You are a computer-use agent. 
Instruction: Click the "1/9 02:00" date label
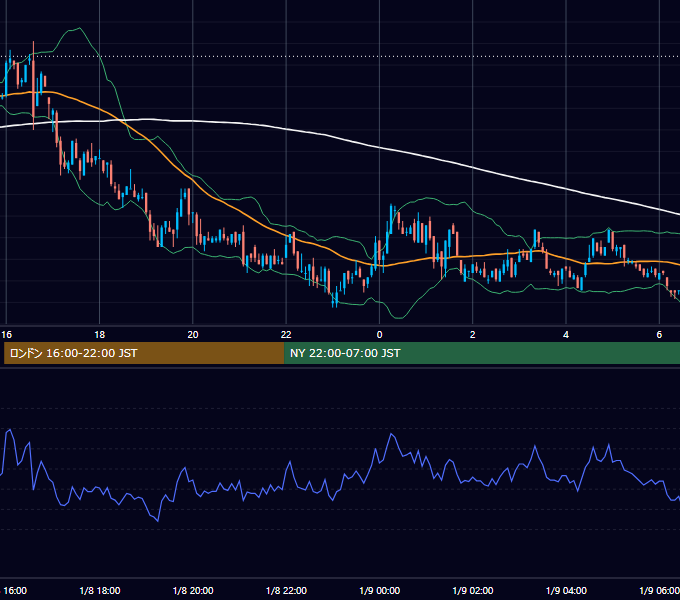pyautogui.click(x=473, y=590)
